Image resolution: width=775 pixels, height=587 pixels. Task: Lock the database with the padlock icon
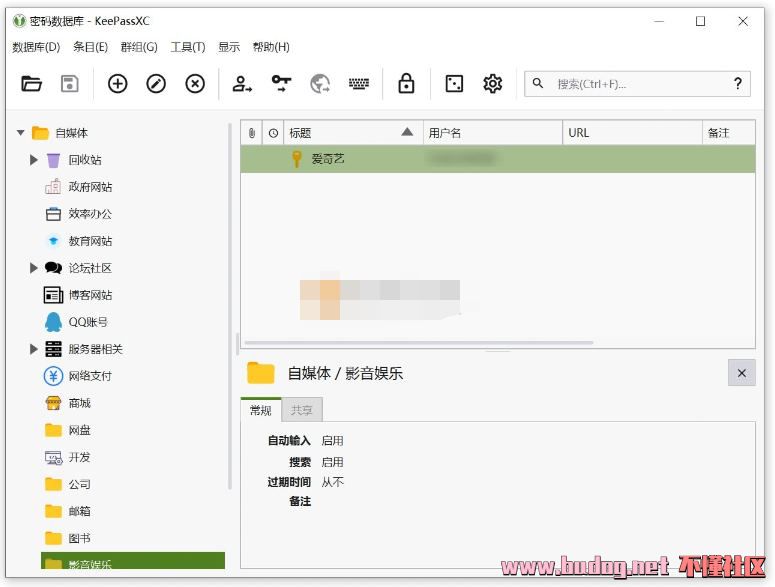coord(406,84)
